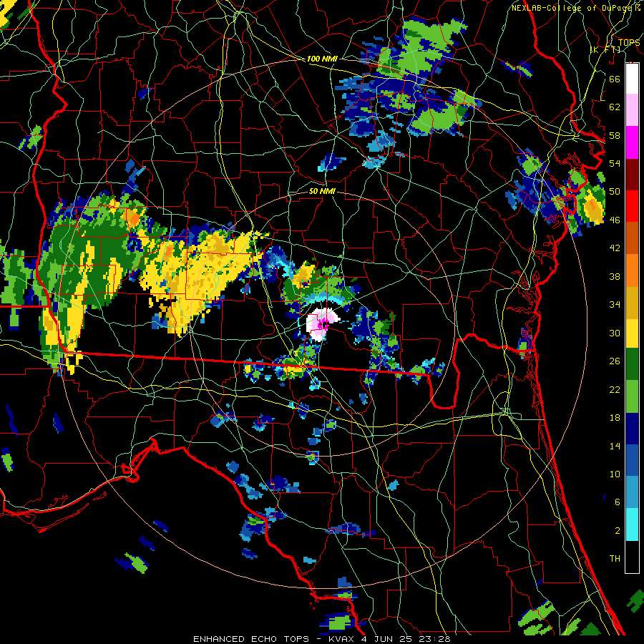The height and width of the screenshot is (644, 644).
Task: Select legend value "2"
Action: pos(618,531)
